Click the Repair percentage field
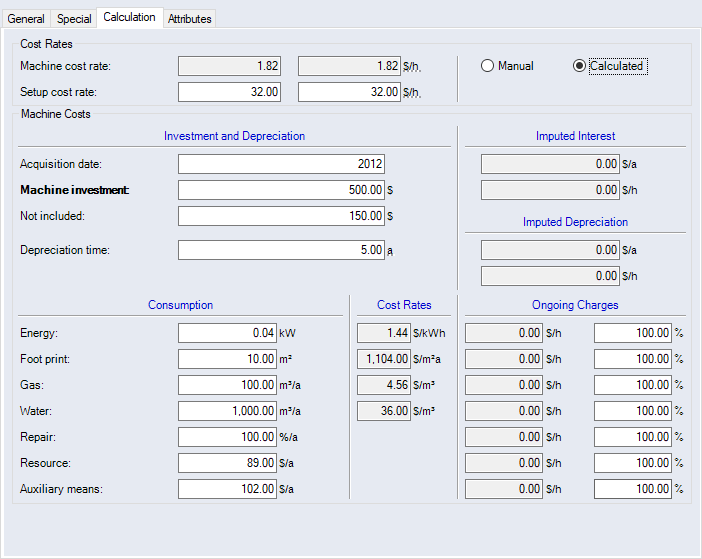The width and height of the screenshot is (702, 559). pyautogui.click(x=227, y=437)
